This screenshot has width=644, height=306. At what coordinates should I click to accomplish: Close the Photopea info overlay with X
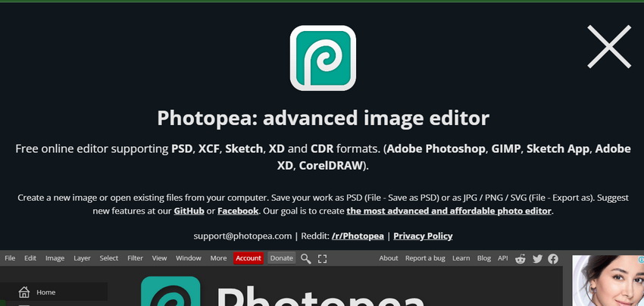[x=609, y=46]
